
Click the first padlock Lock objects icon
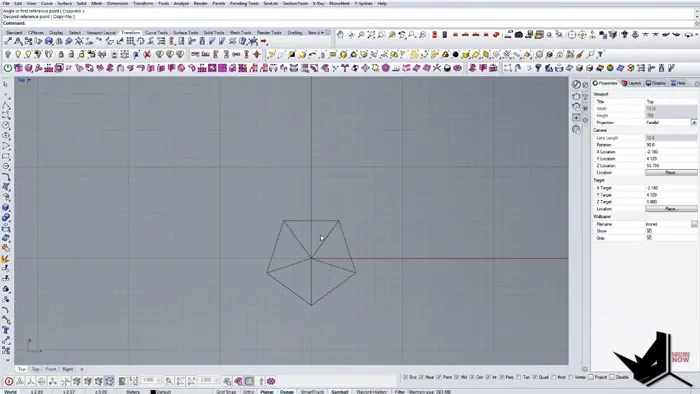click(61, 54)
